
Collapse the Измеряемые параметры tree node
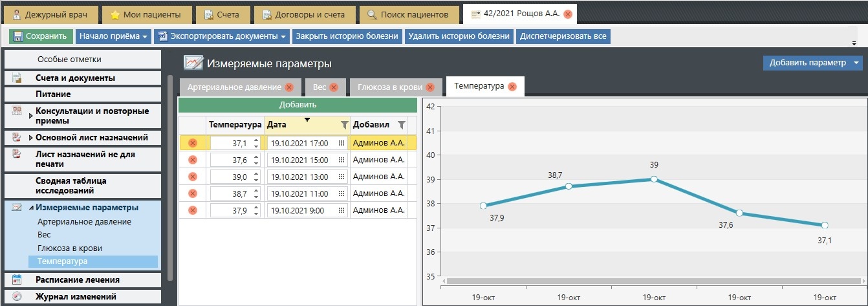tap(31, 208)
